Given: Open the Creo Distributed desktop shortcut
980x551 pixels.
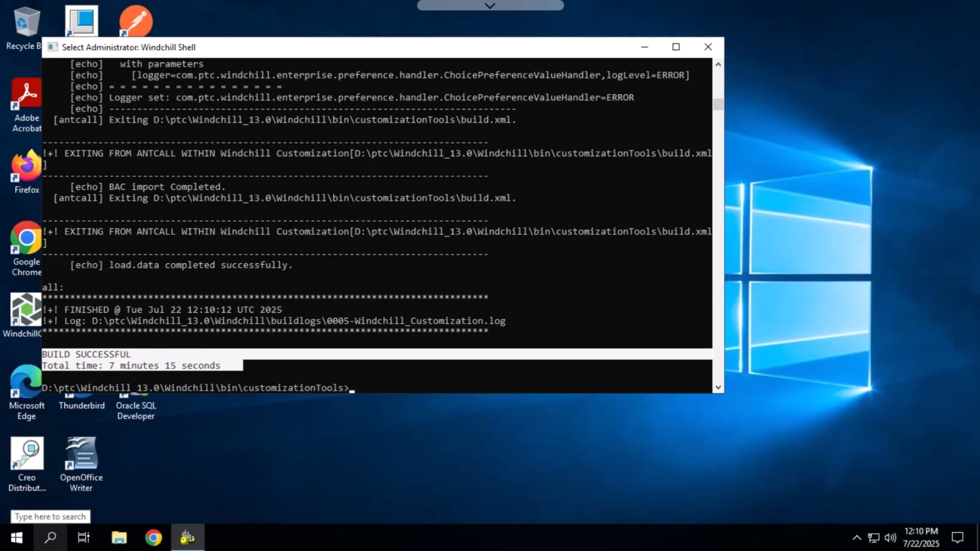Looking at the screenshot, I should coord(27,464).
